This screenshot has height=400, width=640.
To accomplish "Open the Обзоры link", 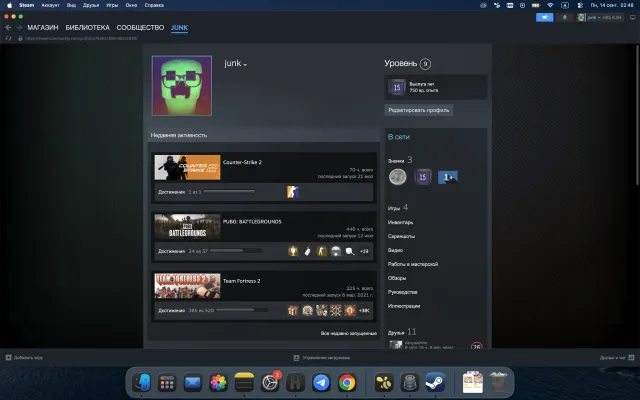I will 397,278.
